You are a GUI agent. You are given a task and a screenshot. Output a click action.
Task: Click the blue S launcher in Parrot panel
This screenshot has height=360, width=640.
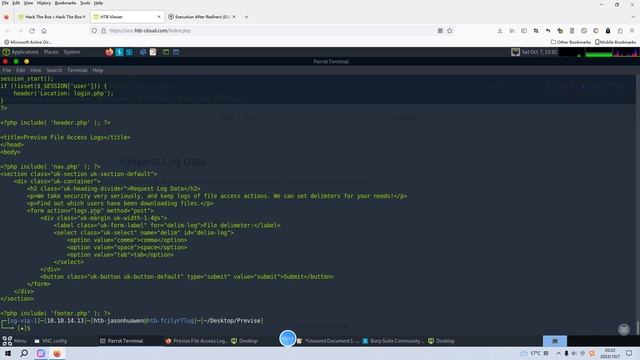(119, 52)
